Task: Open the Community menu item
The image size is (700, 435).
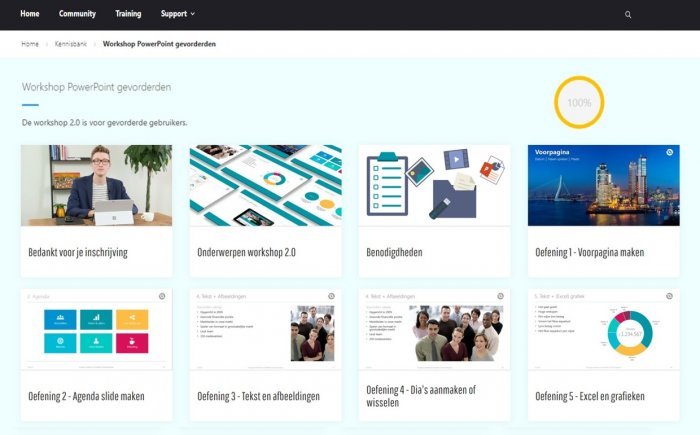Action: pos(77,14)
